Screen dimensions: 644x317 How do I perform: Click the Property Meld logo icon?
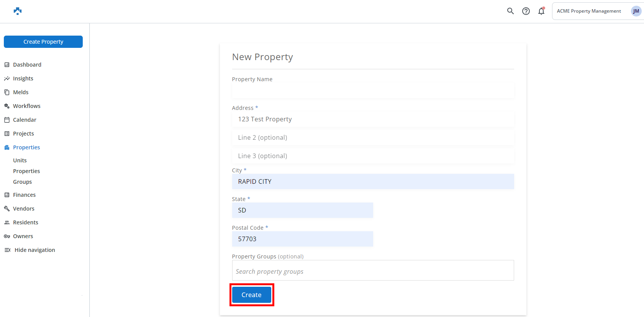(18, 11)
